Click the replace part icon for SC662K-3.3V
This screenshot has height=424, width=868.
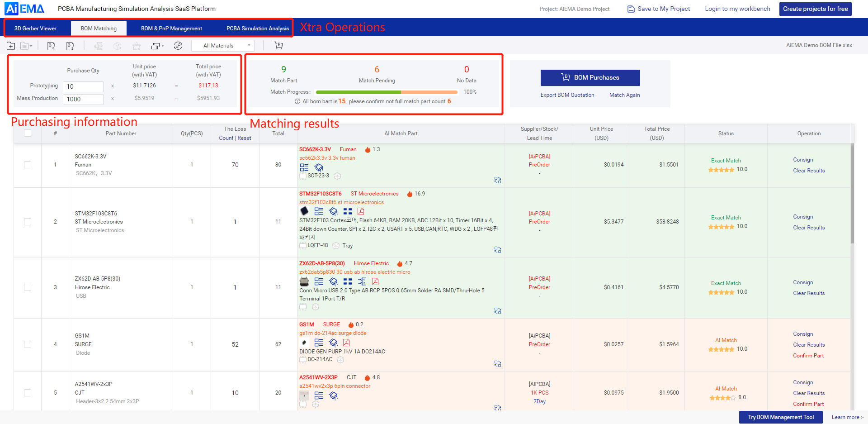click(x=497, y=180)
